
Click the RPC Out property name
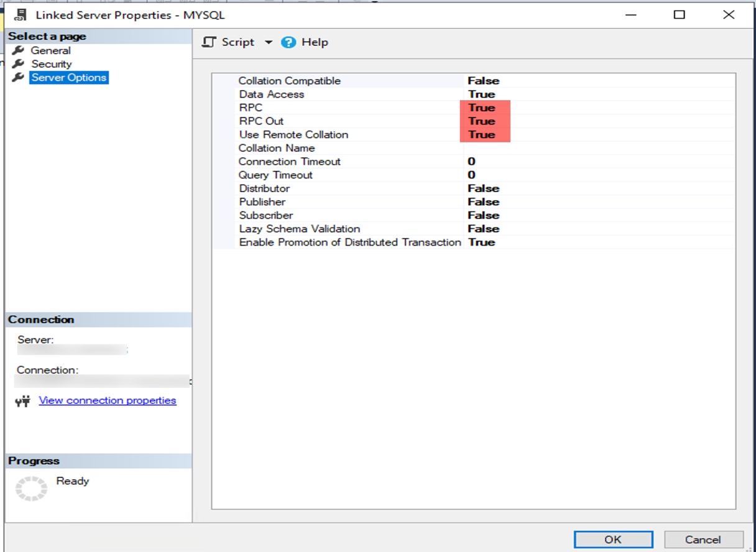(x=261, y=121)
